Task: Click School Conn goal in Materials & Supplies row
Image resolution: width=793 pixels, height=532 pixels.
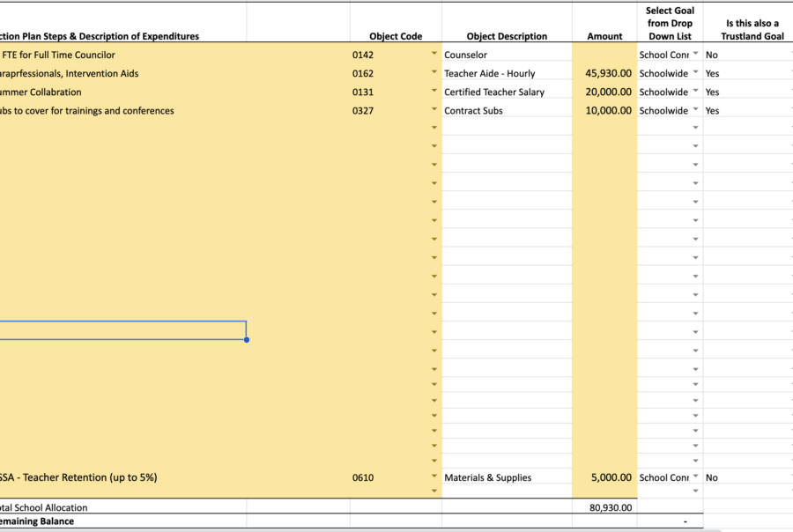Action: point(663,477)
